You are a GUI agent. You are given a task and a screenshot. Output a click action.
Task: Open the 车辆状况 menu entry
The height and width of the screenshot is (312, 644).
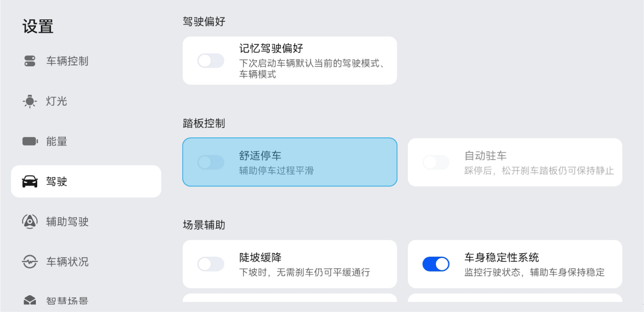tap(67, 262)
